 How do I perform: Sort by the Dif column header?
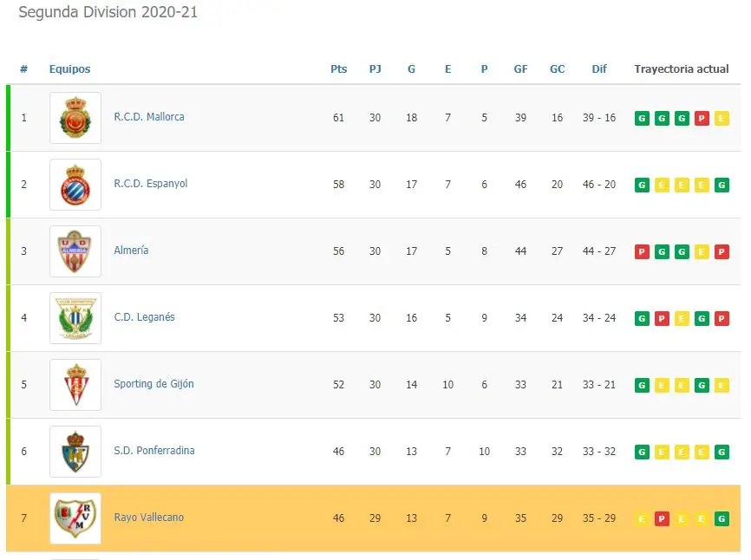coord(599,69)
